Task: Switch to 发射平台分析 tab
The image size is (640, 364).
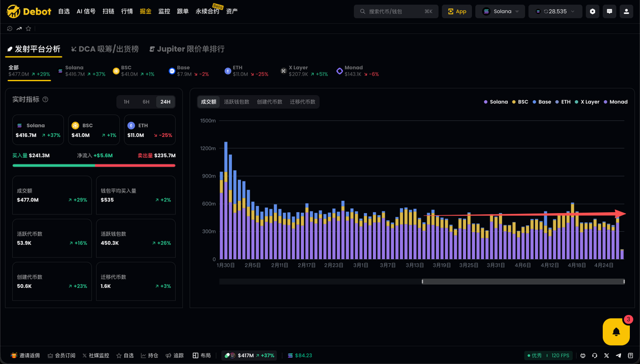Action: (x=34, y=49)
